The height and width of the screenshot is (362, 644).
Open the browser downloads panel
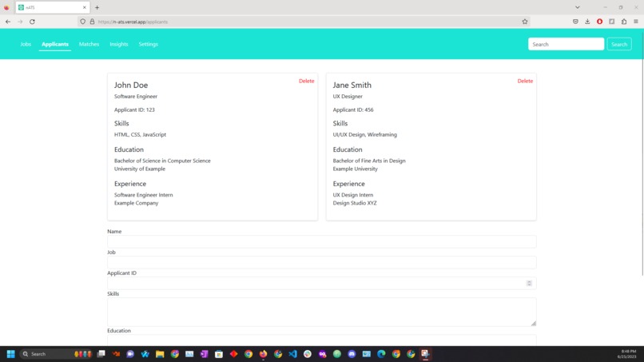click(587, 22)
